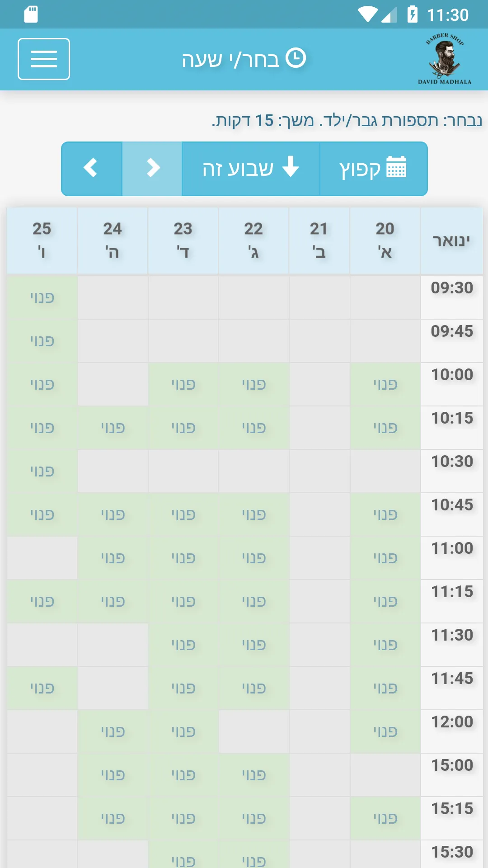Select free slot on day 22 at 15:00
488x868 pixels.
(253, 775)
